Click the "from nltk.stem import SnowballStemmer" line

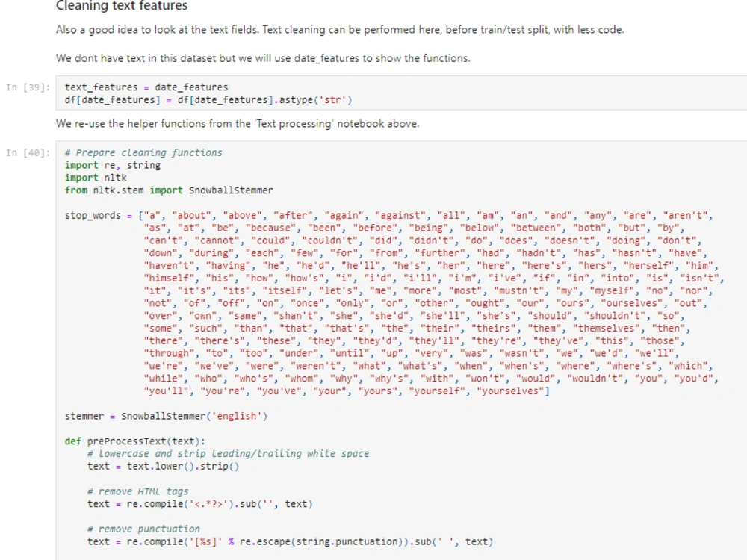[x=169, y=190]
